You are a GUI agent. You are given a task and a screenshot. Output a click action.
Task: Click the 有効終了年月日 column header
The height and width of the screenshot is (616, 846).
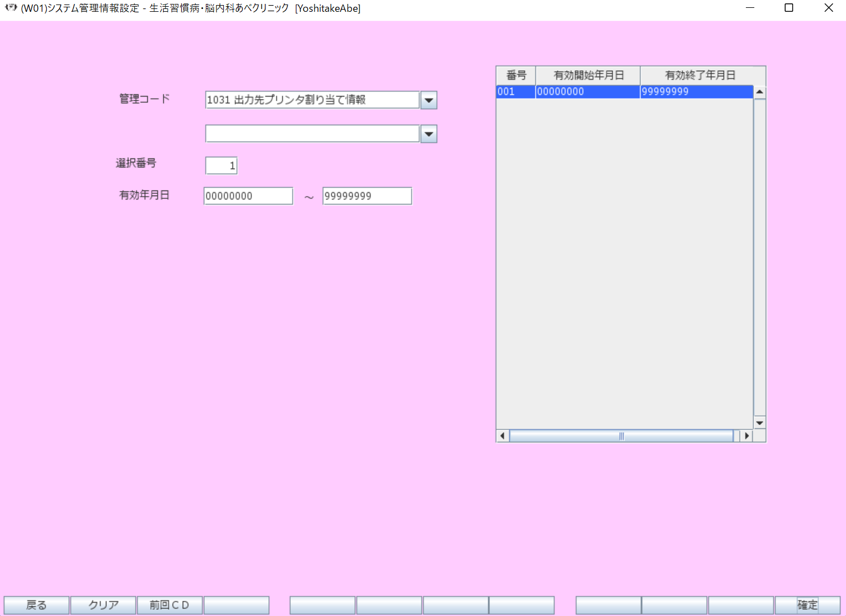700,75
